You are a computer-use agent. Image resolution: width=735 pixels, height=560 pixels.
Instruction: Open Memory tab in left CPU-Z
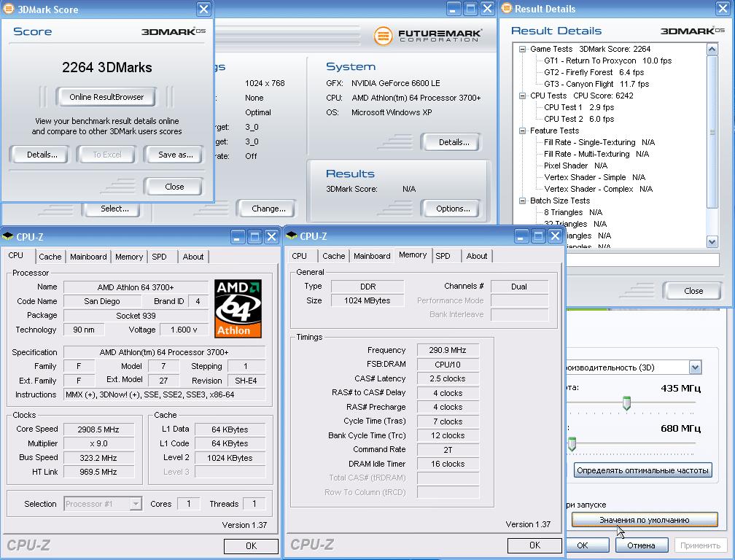[x=129, y=257]
